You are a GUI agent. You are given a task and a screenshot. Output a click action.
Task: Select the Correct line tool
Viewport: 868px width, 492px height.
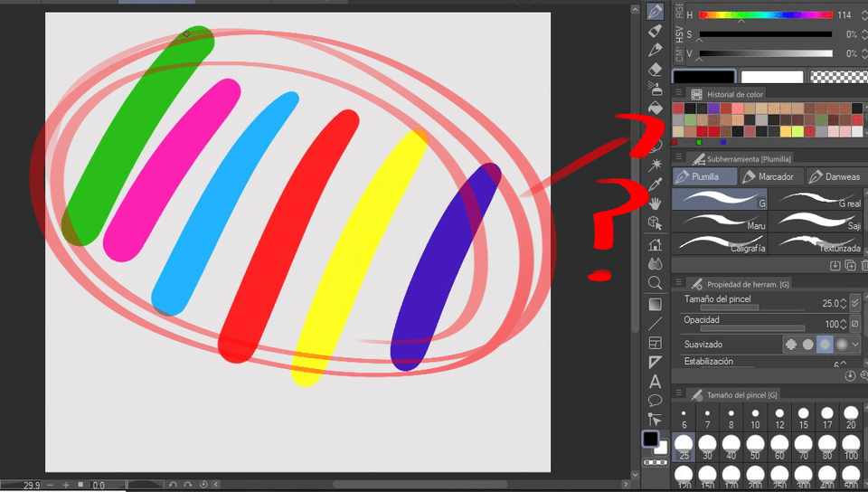tap(655, 419)
